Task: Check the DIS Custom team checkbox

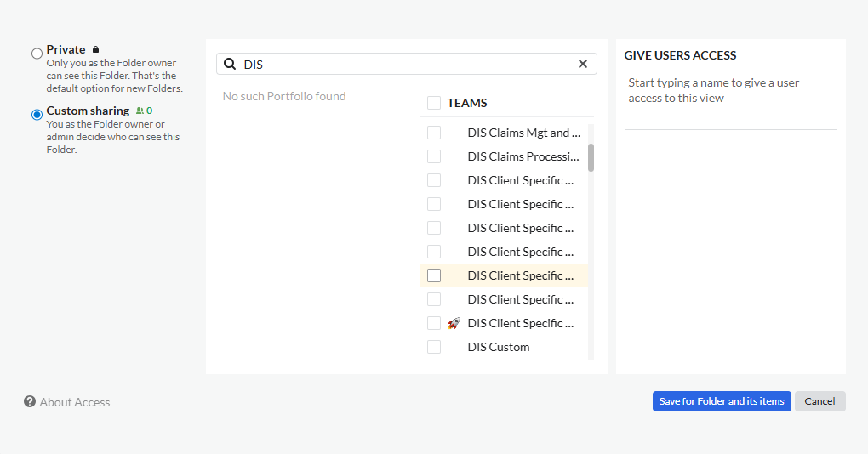Action: coord(434,347)
